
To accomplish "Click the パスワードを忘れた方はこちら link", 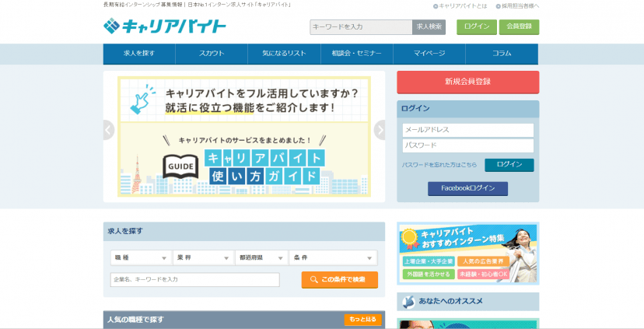I will click(x=439, y=165).
